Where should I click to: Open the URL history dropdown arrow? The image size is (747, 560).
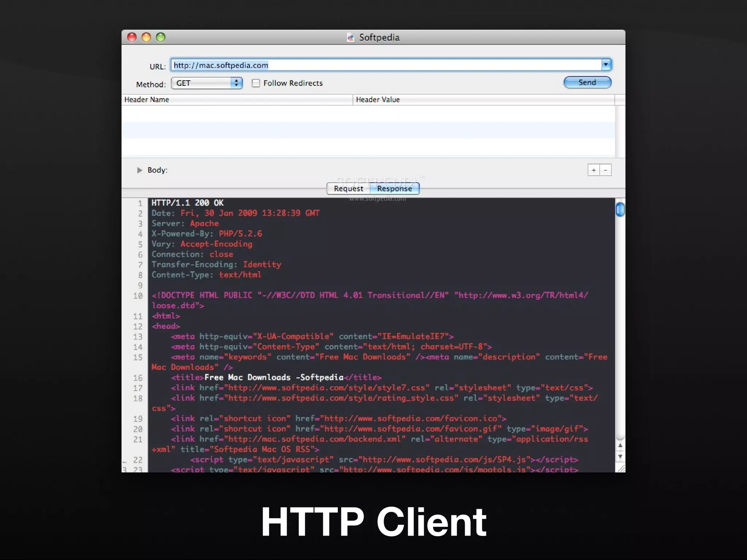click(606, 65)
